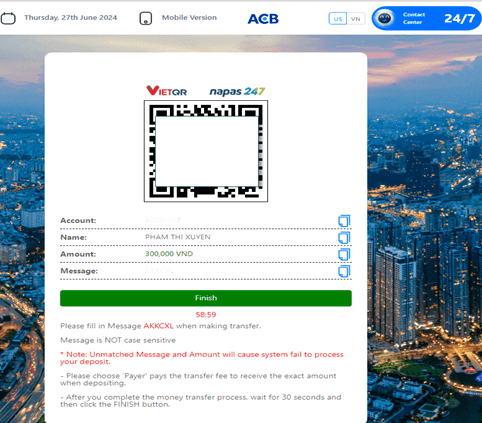482x423 pixels.
Task: Open the Mobile Version link
Action: tap(189, 18)
